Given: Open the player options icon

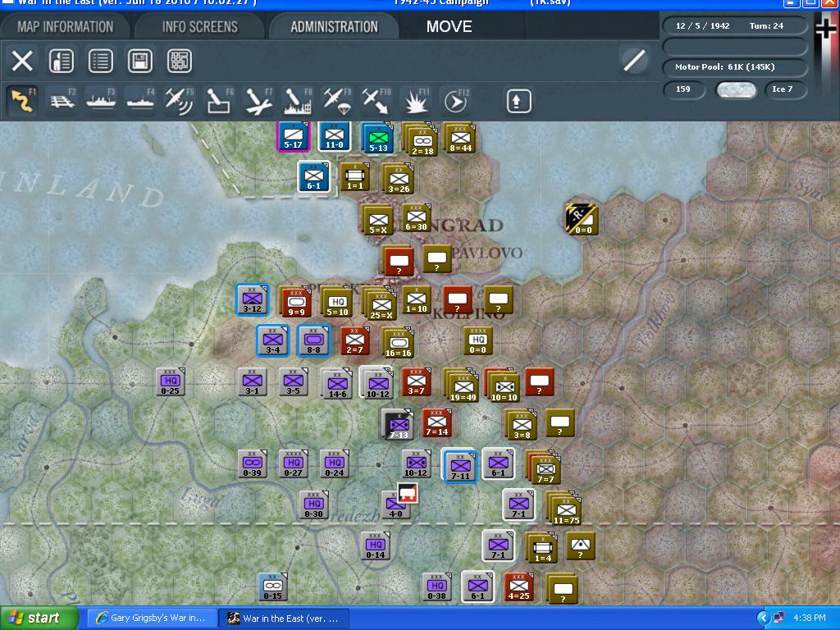Looking at the screenshot, I should pyautogui.click(x=61, y=61).
